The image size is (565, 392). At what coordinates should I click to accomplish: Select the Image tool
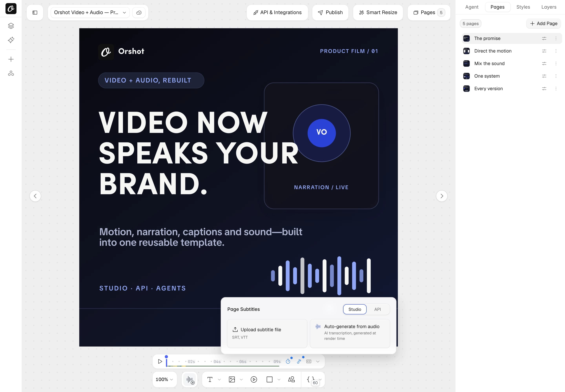tap(232, 379)
